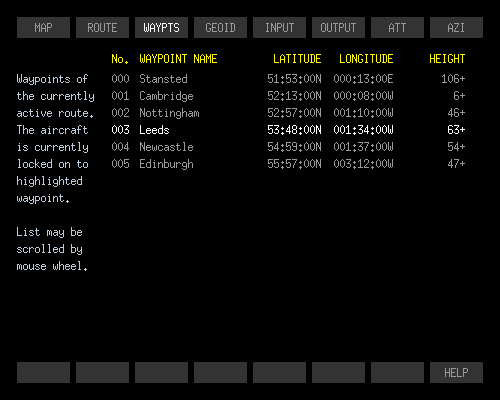Click the WAYPOINT NAME column header
The height and width of the screenshot is (400, 500).
coord(178,59)
